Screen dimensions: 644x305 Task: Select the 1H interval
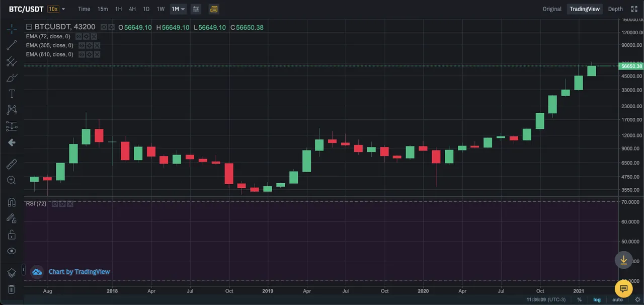[118, 9]
